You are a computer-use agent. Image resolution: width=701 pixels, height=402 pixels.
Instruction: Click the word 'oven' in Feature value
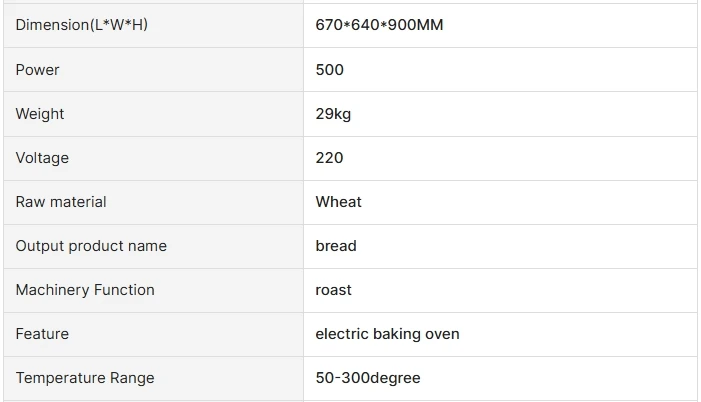[441, 334]
